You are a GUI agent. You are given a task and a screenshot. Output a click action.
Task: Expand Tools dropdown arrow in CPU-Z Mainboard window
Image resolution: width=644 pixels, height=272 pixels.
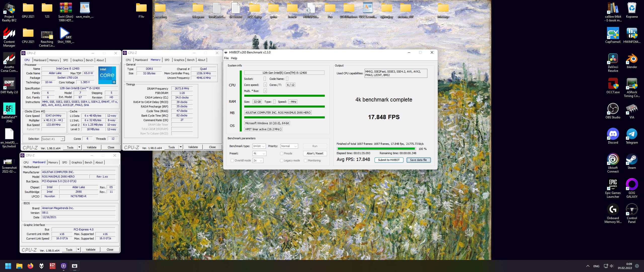pos(78,250)
